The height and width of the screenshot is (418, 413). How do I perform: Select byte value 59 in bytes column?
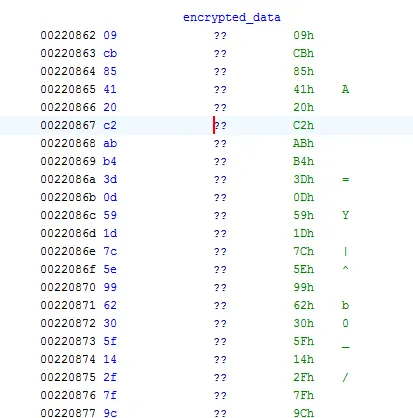pyautogui.click(x=110, y=215)
